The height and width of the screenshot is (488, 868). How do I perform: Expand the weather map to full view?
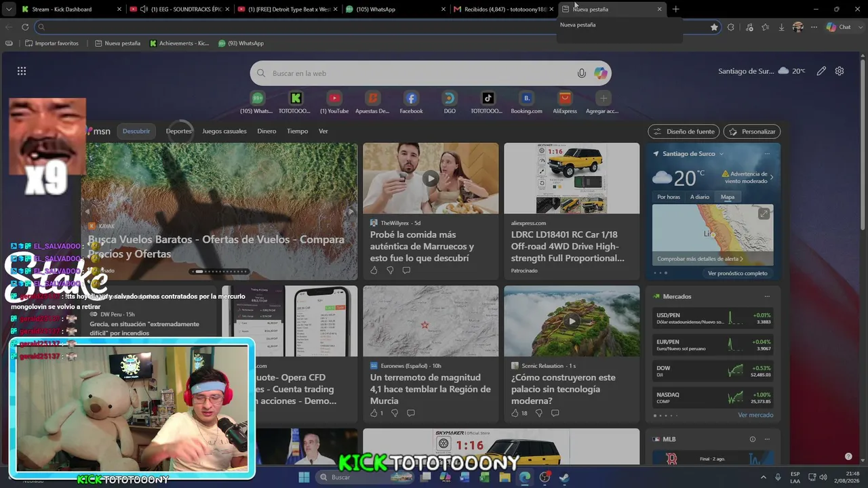(x=764, y=213)
